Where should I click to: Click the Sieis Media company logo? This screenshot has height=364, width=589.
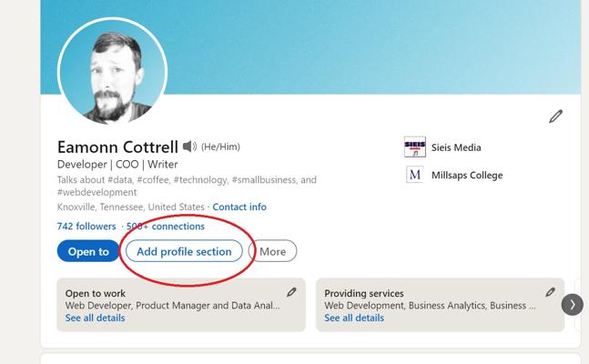(x=414, y=147)
